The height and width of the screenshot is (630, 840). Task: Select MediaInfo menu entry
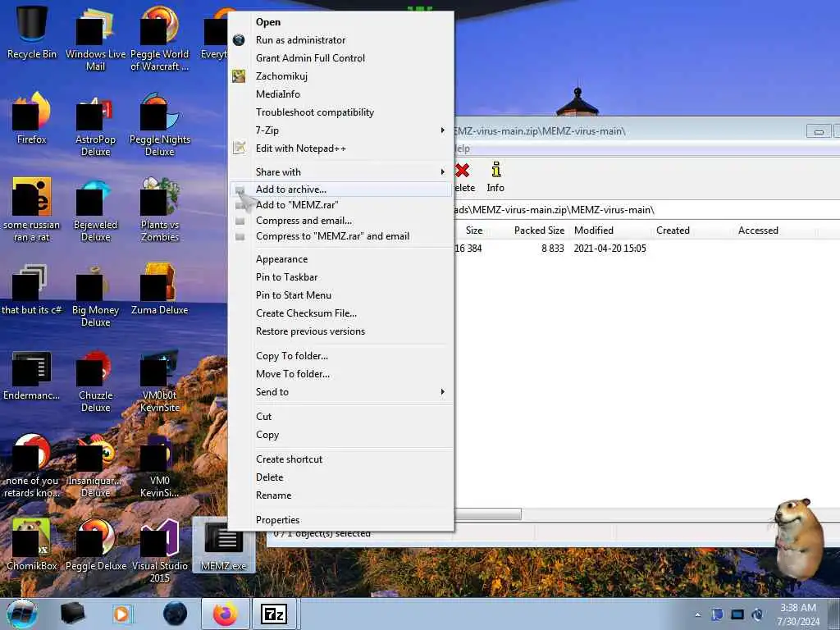click(x=341, y=94)
